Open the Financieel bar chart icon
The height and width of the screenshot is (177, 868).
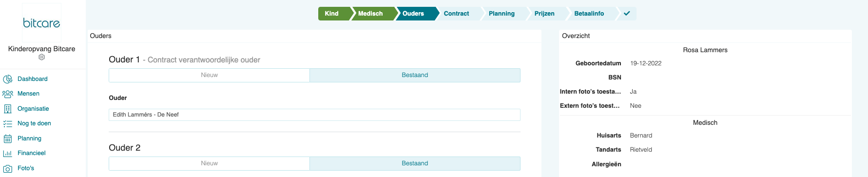(7, 153)
